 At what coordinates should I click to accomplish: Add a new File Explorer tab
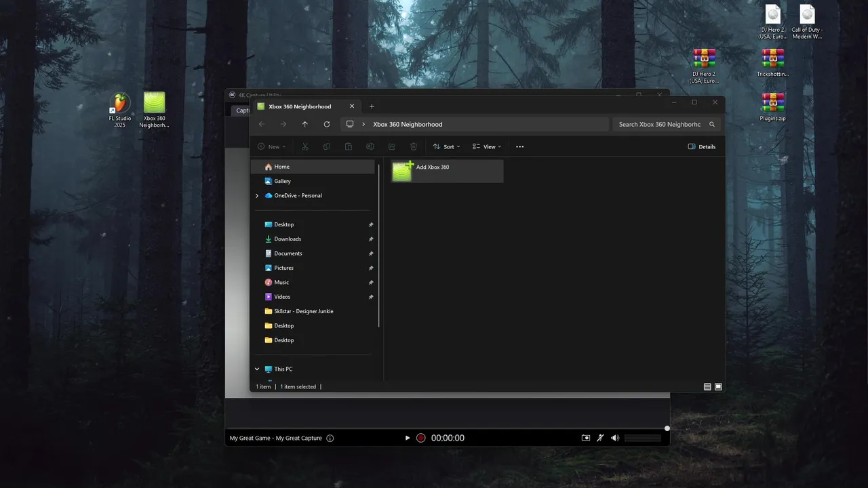[372, 106]
